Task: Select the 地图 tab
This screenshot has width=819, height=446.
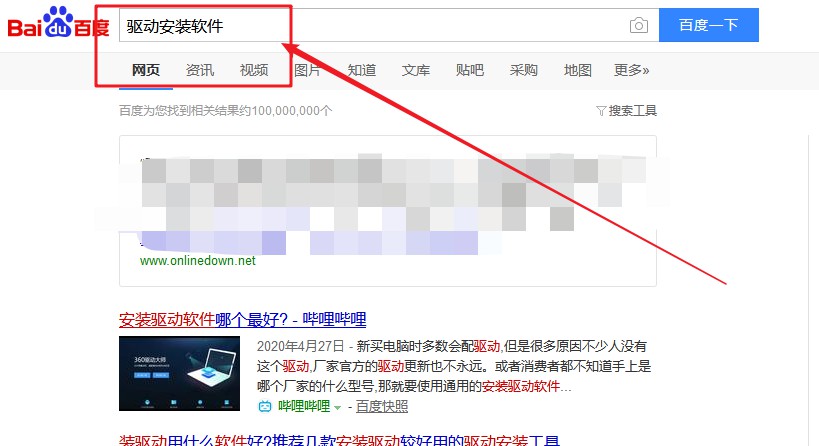Action: (x=578, y=70)
